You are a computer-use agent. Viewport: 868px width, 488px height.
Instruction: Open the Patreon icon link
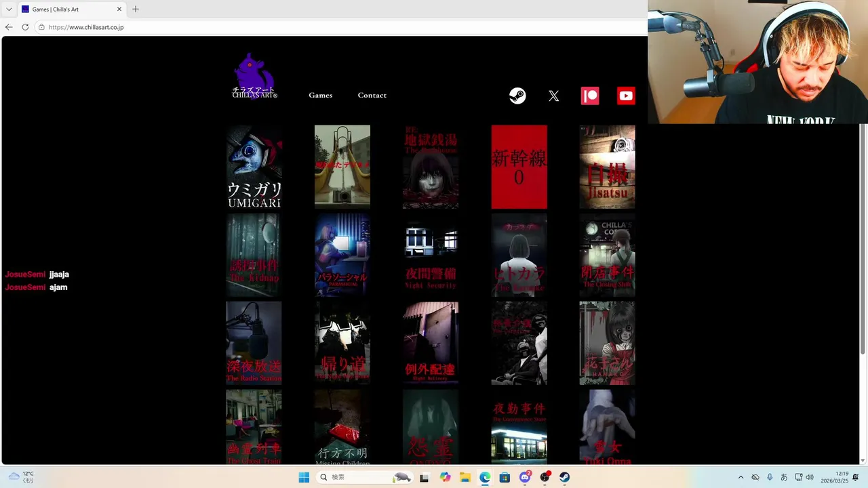[590, 96]
